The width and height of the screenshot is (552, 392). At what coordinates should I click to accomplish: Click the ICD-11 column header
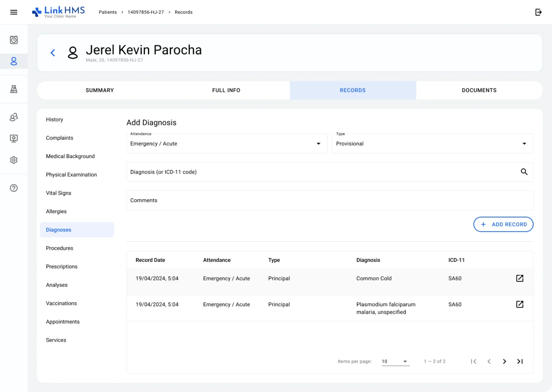[x=457, y=260]
